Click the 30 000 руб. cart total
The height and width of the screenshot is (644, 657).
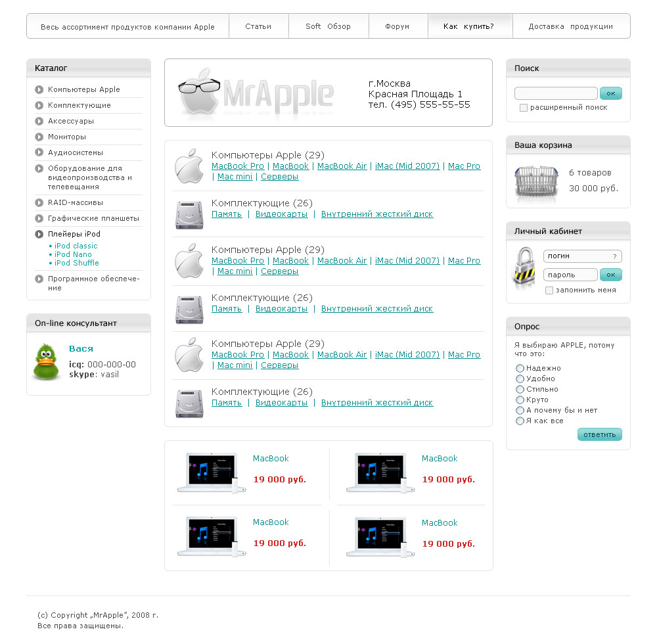(x=593, y=189)
